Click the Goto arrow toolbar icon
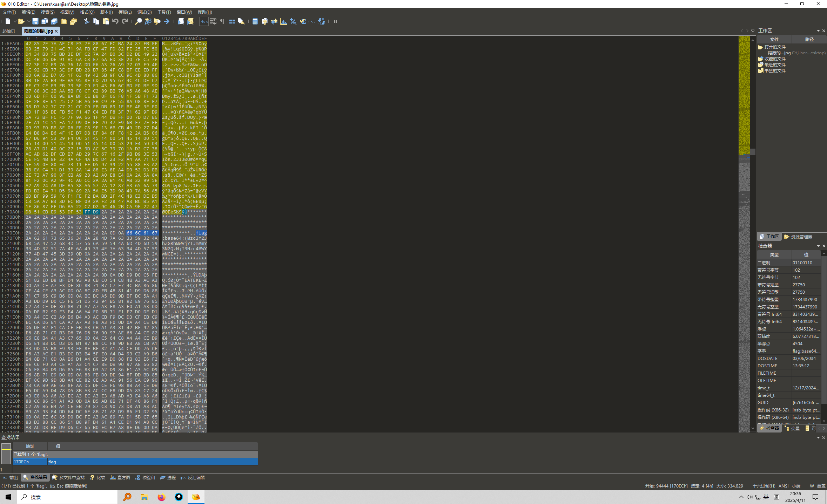827x504 pixels. click(x=167, y=21)
